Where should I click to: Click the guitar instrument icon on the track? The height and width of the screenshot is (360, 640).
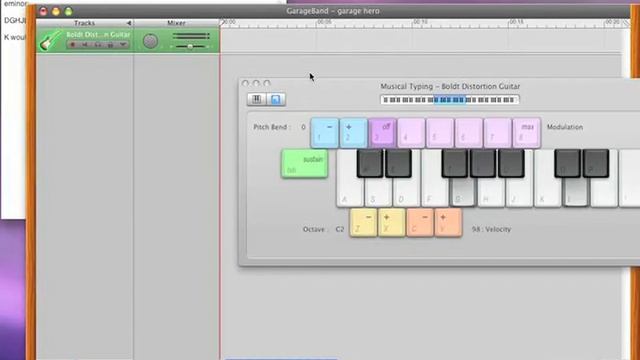[50, 40]
